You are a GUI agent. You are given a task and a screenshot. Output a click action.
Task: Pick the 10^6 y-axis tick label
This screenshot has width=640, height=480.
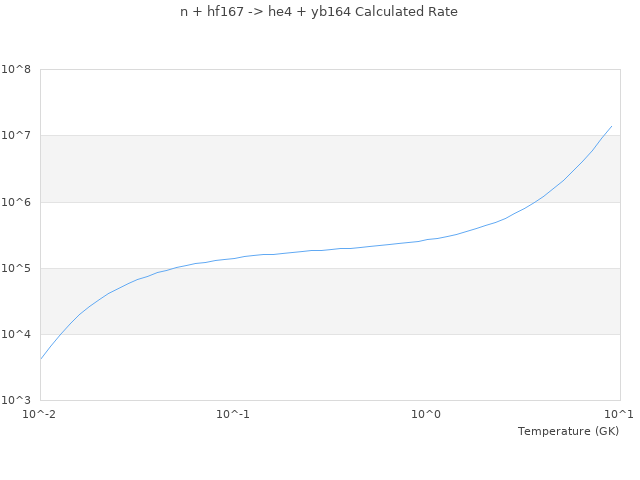(16, 202)
